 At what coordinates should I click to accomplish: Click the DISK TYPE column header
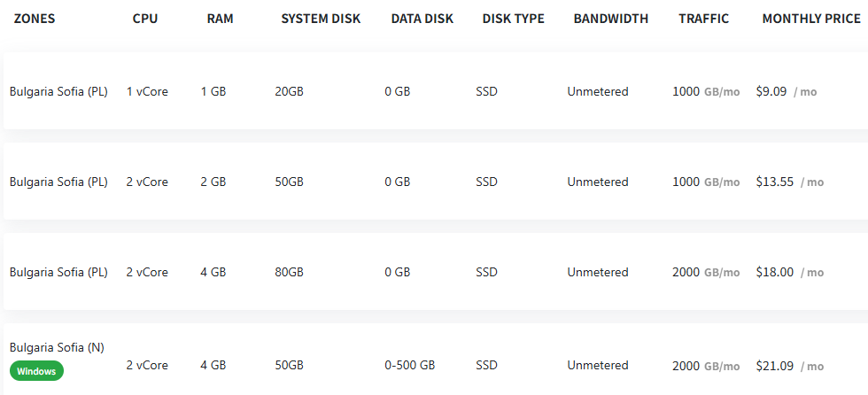tap(514, 19)
